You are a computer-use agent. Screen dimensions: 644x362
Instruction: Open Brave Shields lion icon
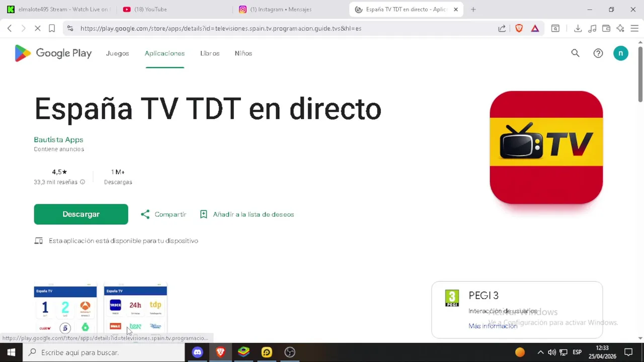(x=519, y=29)
